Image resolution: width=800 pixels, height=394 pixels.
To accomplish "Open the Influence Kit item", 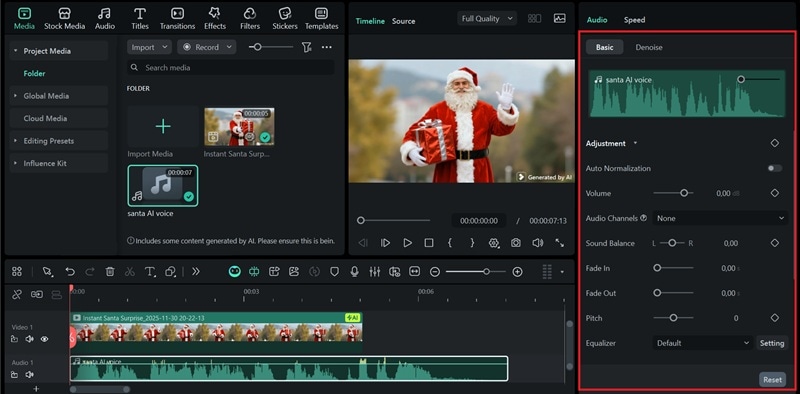I will (x=59, y=163).
